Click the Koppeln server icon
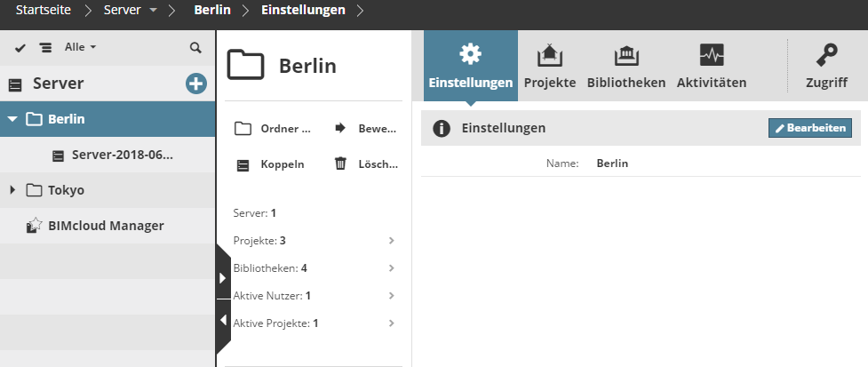868x367 pixels. (x=243, y=164)
